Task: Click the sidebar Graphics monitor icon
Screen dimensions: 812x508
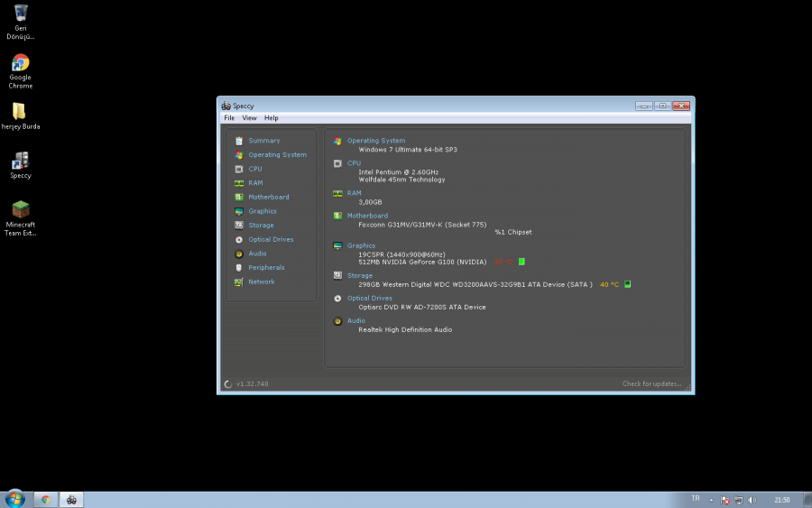Action: click(x=239, y=211)
